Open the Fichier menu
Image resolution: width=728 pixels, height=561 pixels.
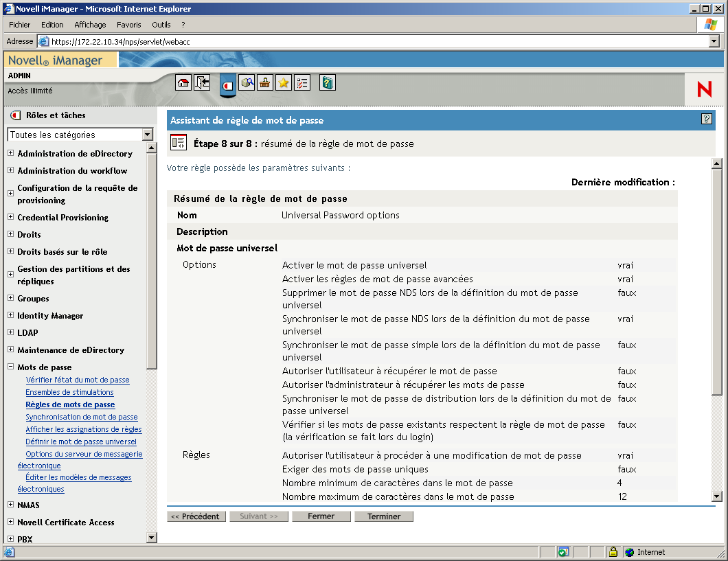pyautogui.click(x=19, y=25)
